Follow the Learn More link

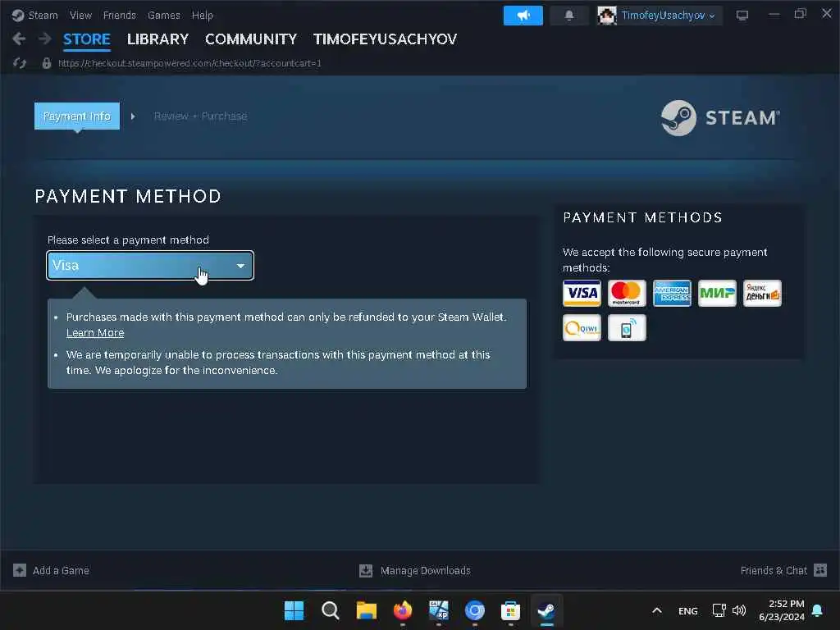pyautogui.click(x=95, y=333)
